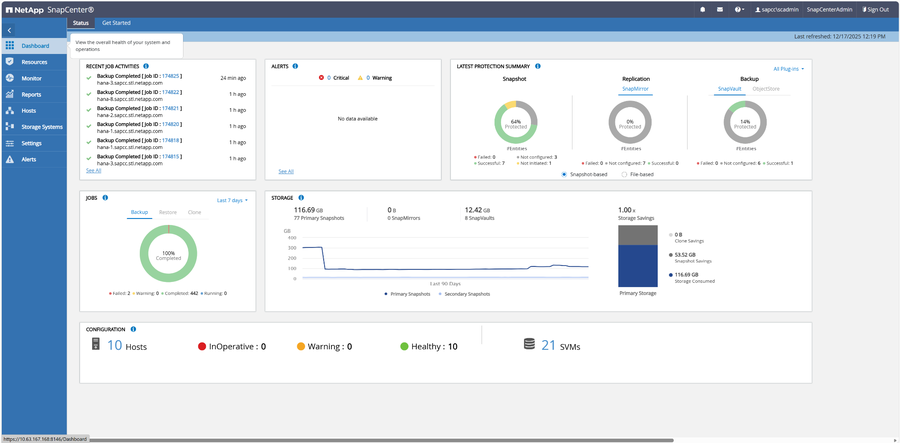This screenshot has height=443, width=900.
Task: Select the Dashboard grid icon
Action: coord(10,45)
